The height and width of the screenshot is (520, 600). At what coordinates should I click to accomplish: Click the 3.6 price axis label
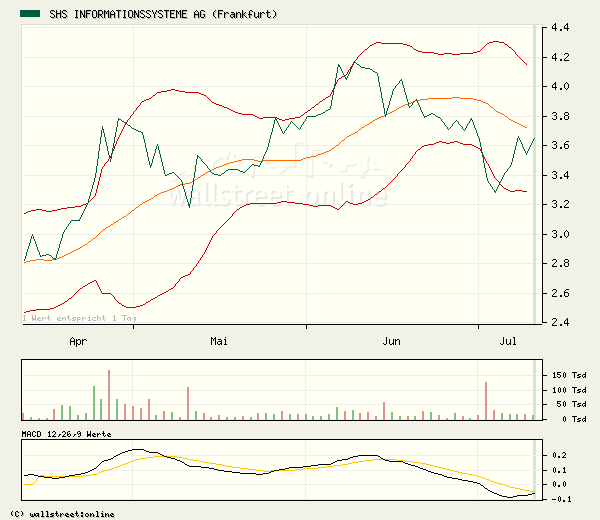pos(560,145)
